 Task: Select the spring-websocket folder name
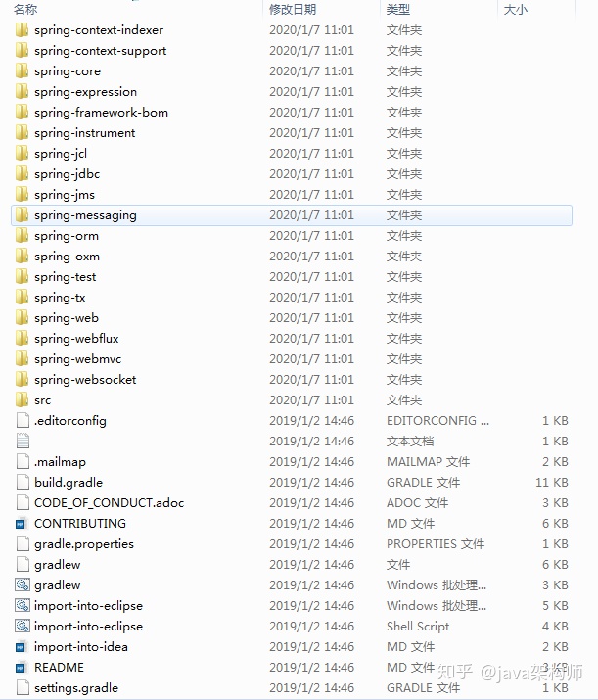pos(85,380)
